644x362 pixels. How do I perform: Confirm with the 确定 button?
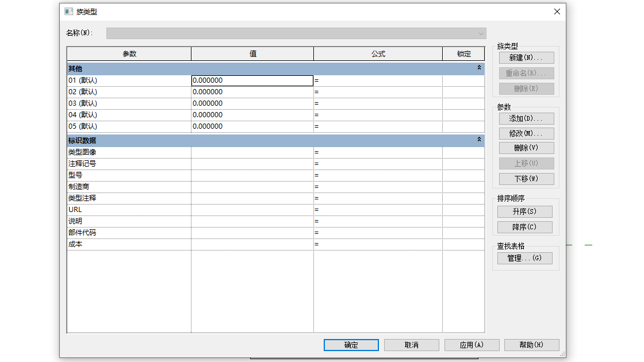point(351,345)
